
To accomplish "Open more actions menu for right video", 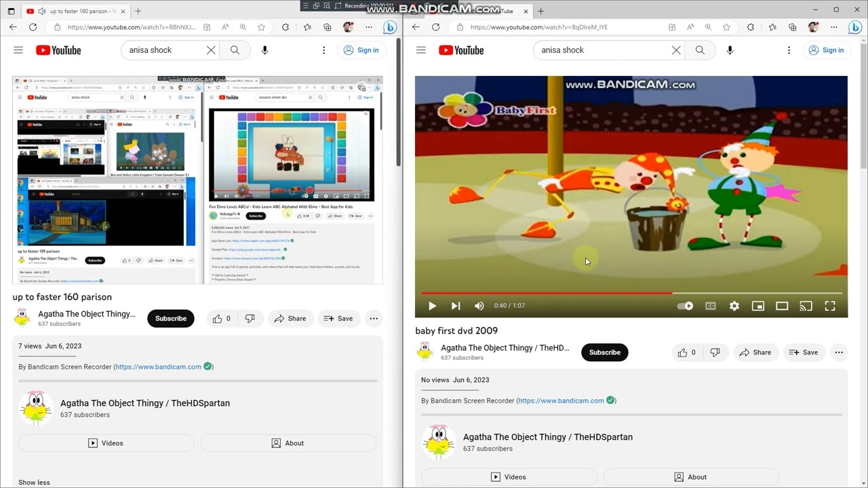I will pyautogui.click(x=839, y=352).
